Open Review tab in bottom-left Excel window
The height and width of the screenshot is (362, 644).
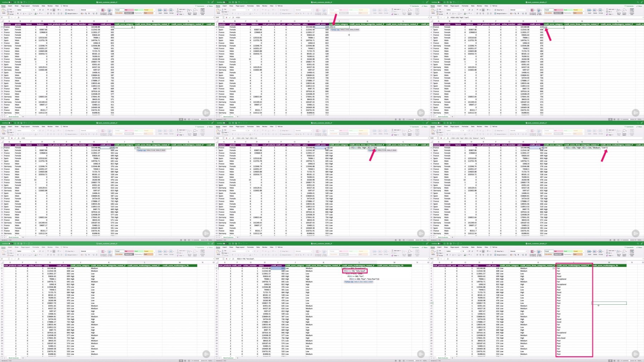(x=50, y=247)
